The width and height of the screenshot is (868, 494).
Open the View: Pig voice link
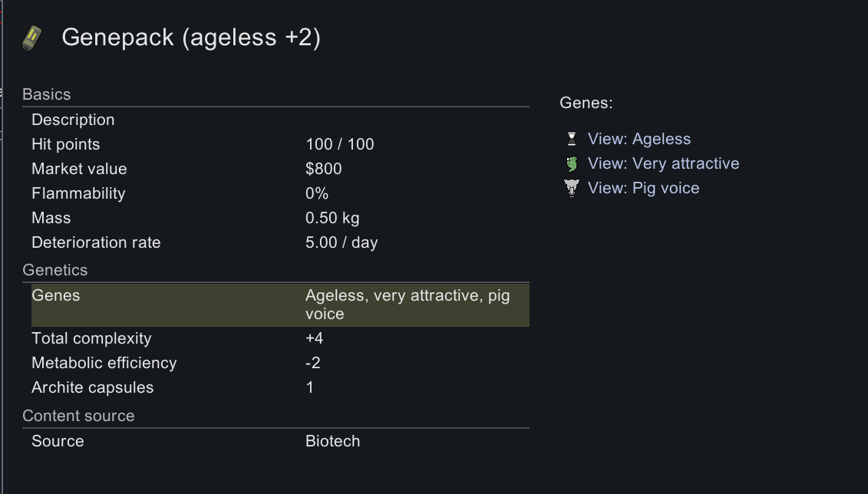[x=643, y=188]
